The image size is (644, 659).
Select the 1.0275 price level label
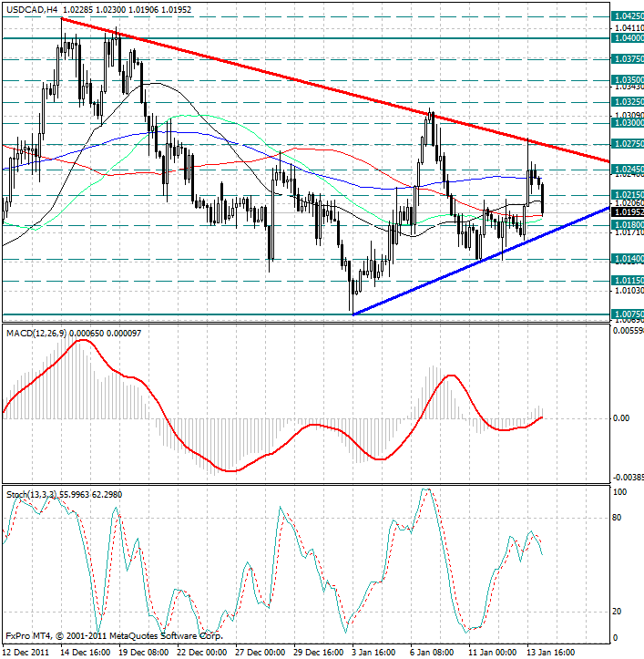[x=628, y=144]
